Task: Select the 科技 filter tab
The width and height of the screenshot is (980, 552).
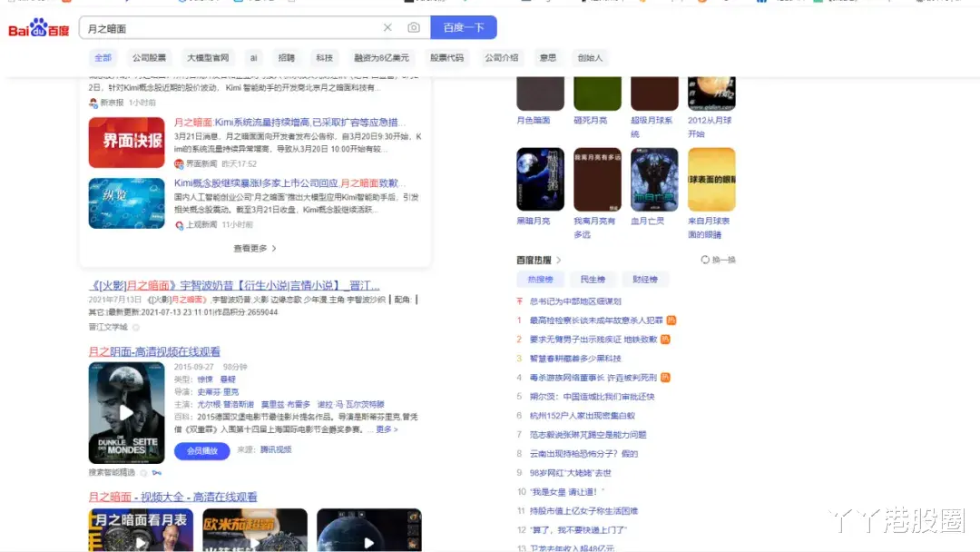Action: click(324, 57)
